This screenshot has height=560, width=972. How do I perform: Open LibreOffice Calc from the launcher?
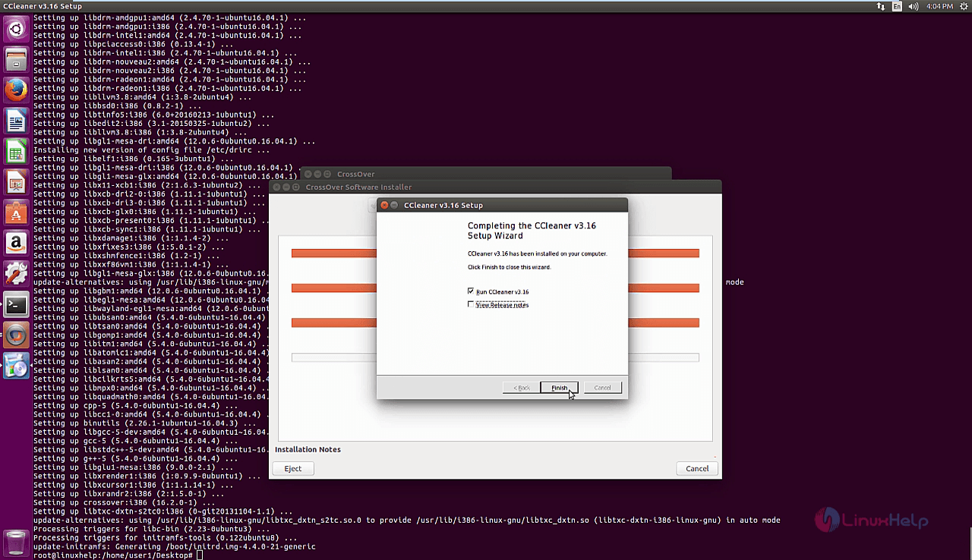pos(17,152)
